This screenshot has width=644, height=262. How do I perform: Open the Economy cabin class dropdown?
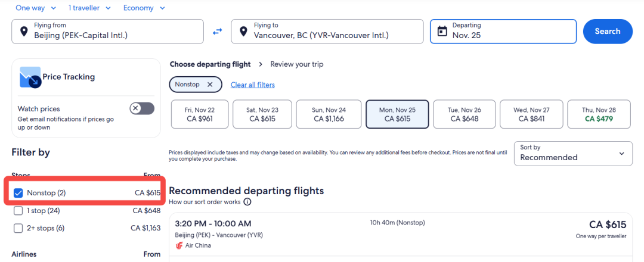(144, 8)
